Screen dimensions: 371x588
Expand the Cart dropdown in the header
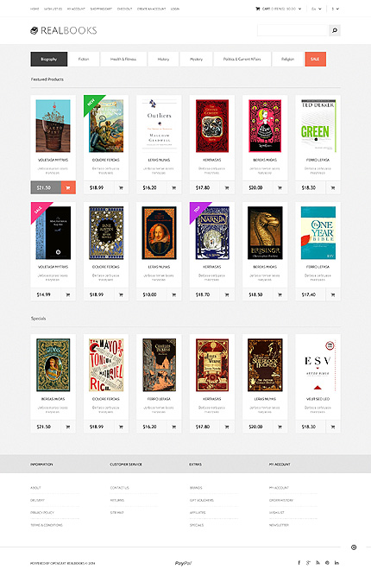(279, 9)
